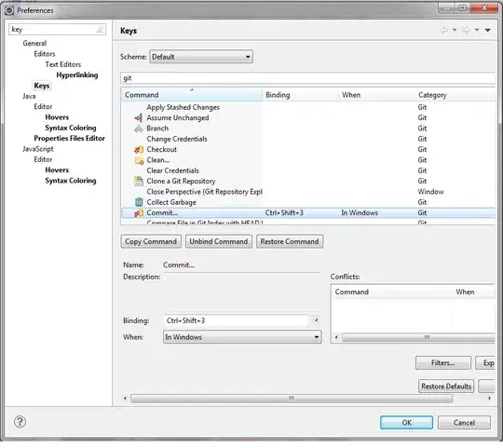Sort by the When column header
The image size is (503, 448).
coord(376,95)
